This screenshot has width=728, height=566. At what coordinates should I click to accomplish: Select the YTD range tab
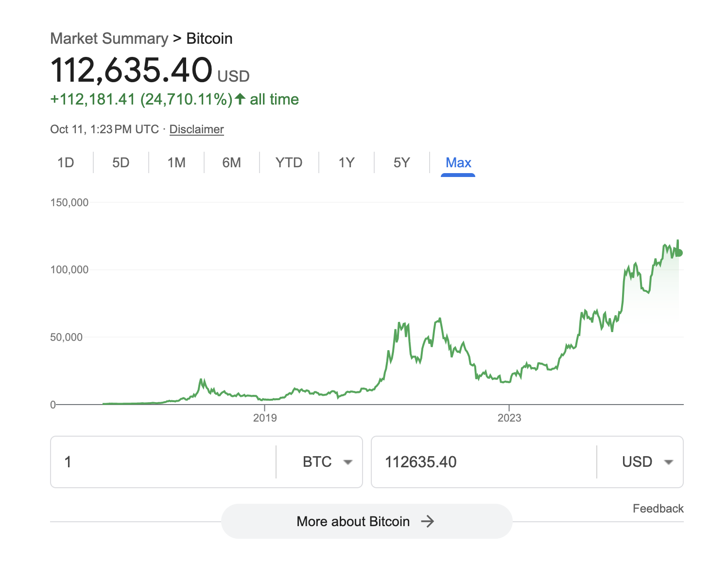(289, 162)
